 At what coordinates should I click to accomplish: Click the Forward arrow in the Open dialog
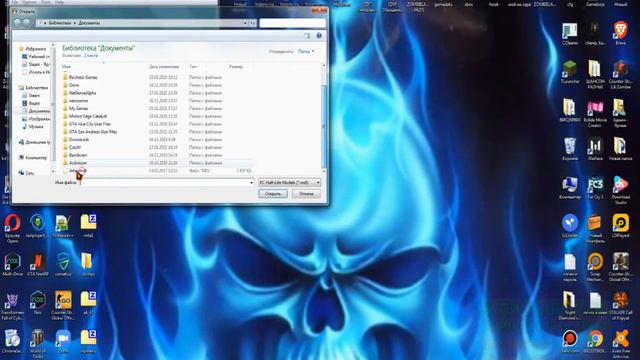pyautogui.click(x=27, y=23)
